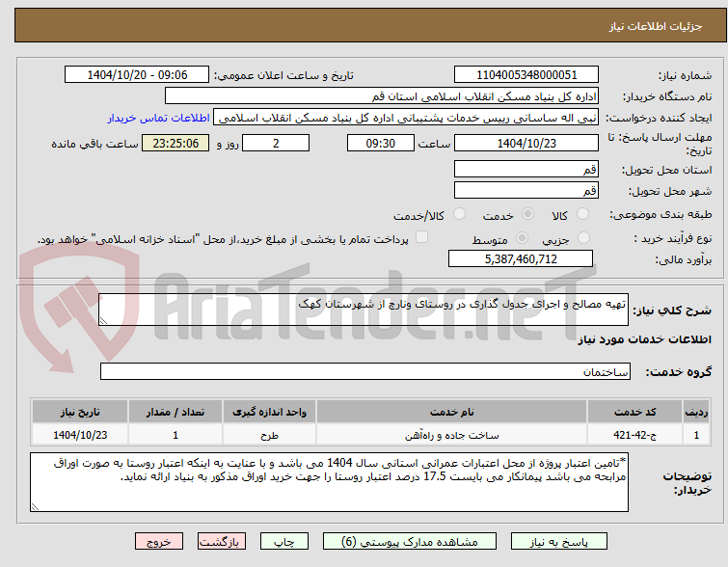This screenshot has width=728, height=567.
Task: Select the کالا/خدمت radio button
Action: click(x=459, y=214)
